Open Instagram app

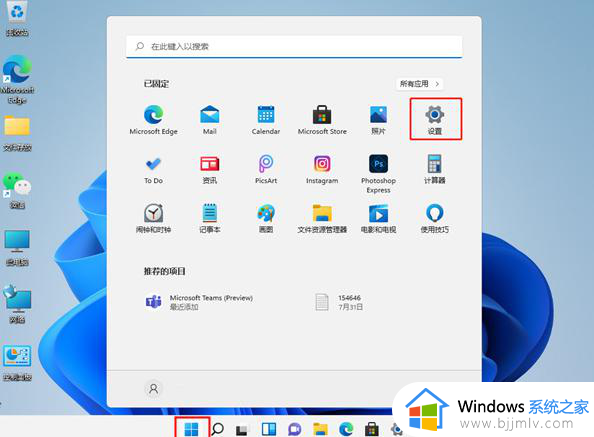pos(322,170)
